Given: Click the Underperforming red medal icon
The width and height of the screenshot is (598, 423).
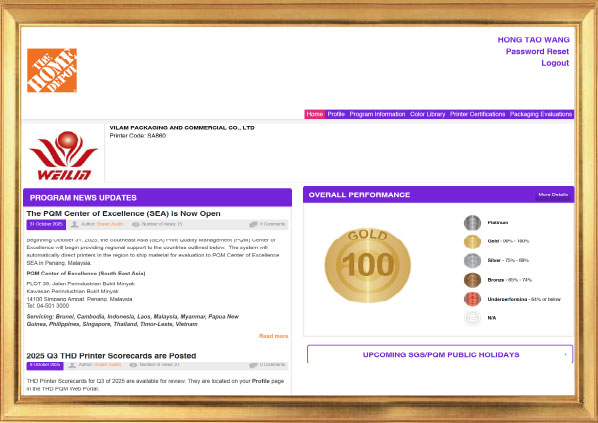Looking at the screenshot, I should (x=472, y=299).
